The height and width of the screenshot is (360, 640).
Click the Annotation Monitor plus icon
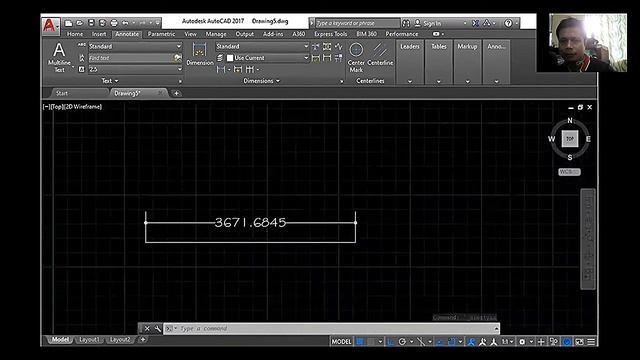pyautogui.click(x=541, y=342)
